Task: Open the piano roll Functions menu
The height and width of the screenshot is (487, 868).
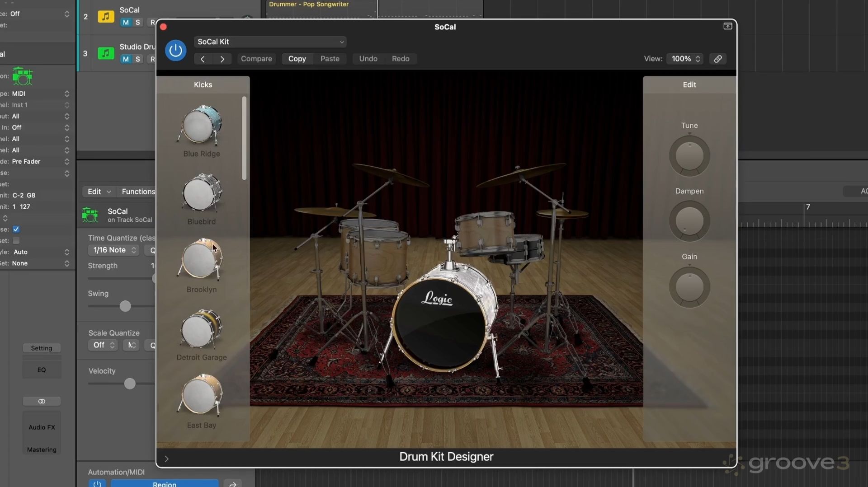Action: pyautogui.click(x=138, y=192)
